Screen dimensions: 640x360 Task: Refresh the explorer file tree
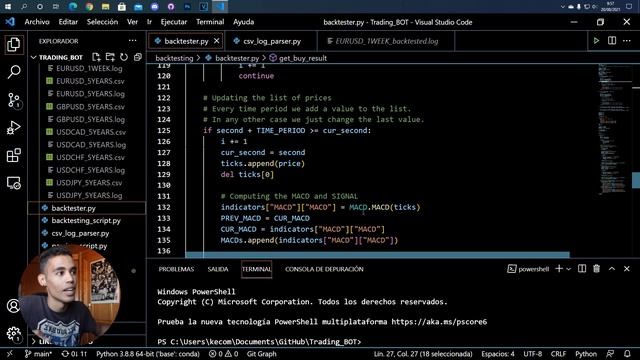tap(124, 57)
